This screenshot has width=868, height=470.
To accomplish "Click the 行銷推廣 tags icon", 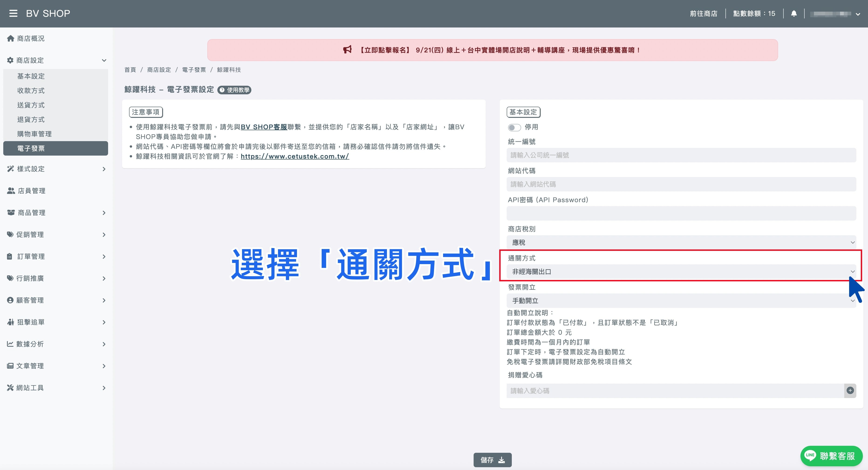I will click(10, 278).
